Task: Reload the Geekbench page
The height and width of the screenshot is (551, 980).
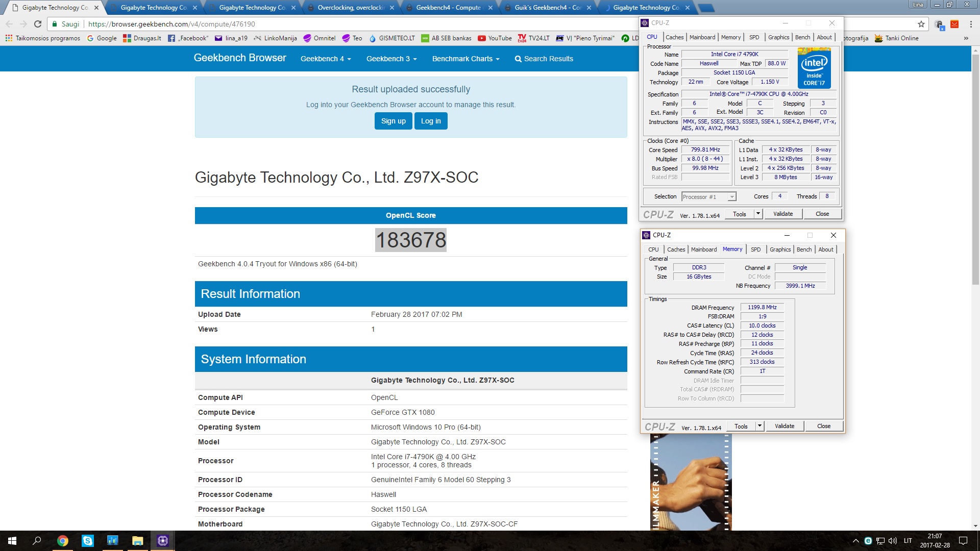Action: tap(37, 24)
